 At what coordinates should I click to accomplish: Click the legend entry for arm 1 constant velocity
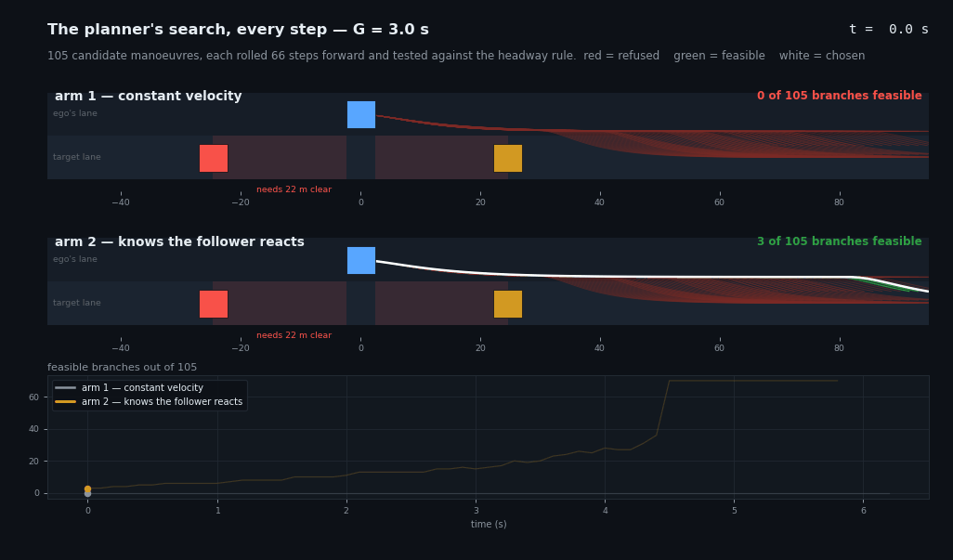(129, 387)
